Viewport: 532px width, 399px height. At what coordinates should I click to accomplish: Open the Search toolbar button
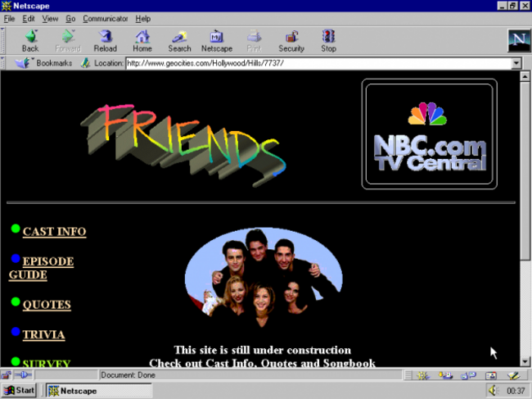coord(179,41)
